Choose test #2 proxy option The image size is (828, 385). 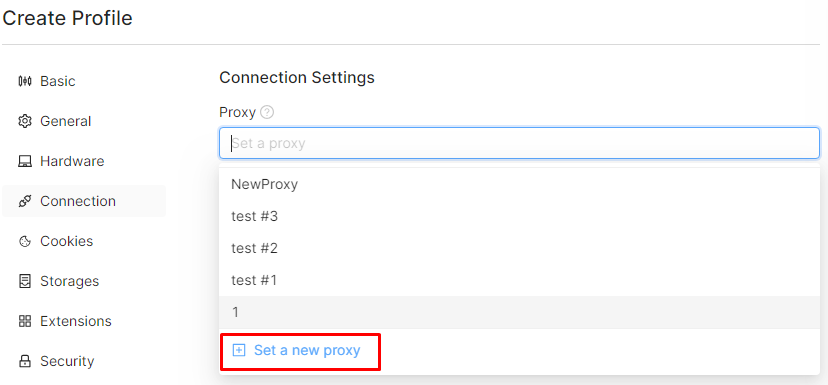(x=519, y=248)
